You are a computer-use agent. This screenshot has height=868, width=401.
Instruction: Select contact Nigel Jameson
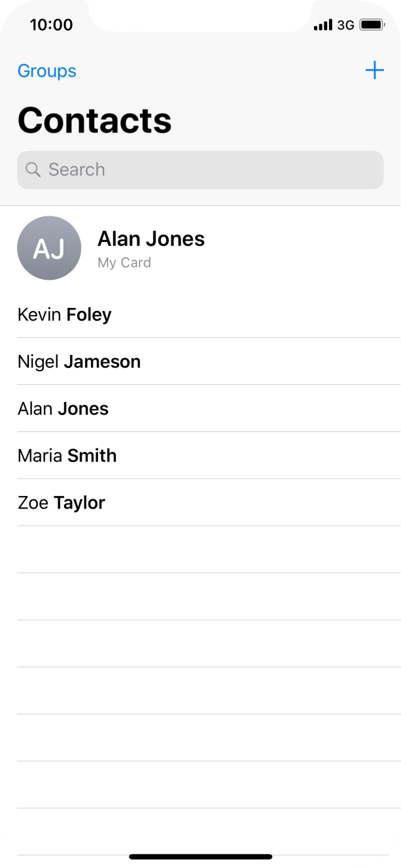tap(79, 361)
